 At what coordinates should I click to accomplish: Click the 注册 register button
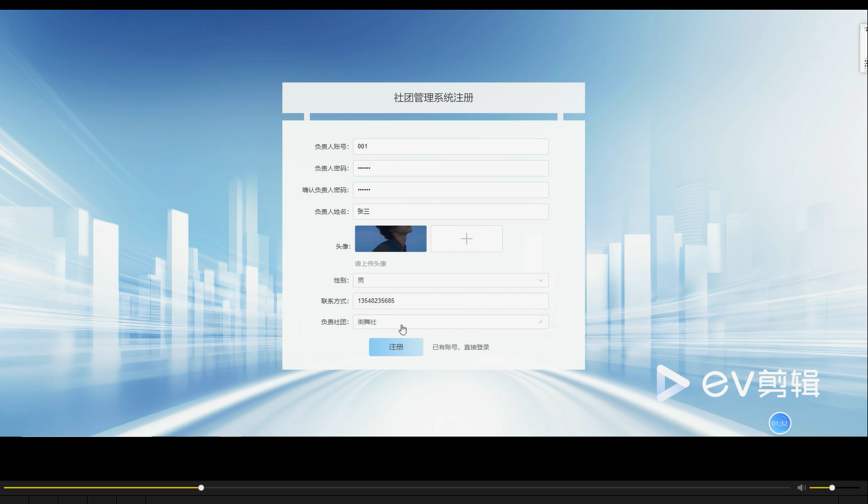(x=396, y=346)
